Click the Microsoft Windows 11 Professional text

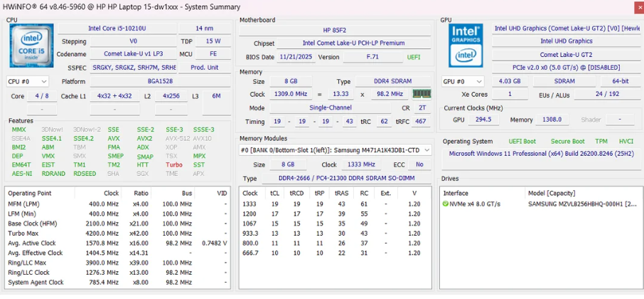(540, 154)
